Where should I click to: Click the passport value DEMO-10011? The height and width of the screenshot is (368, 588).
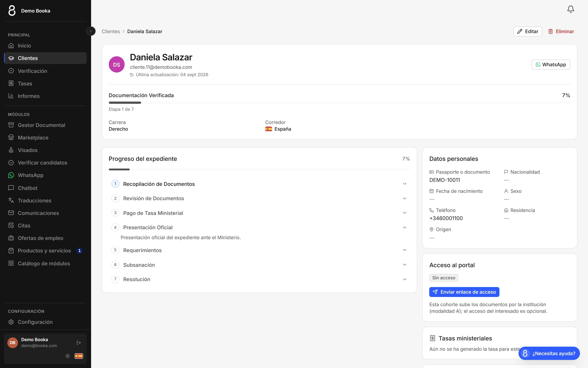click(444, 180)
